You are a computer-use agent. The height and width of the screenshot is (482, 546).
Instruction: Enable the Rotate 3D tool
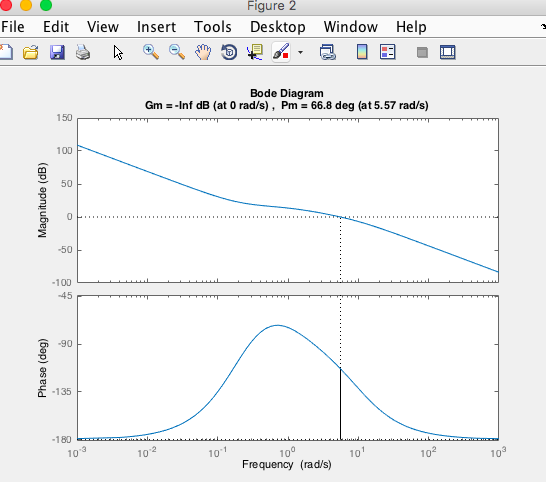click(x=229, y=53)
